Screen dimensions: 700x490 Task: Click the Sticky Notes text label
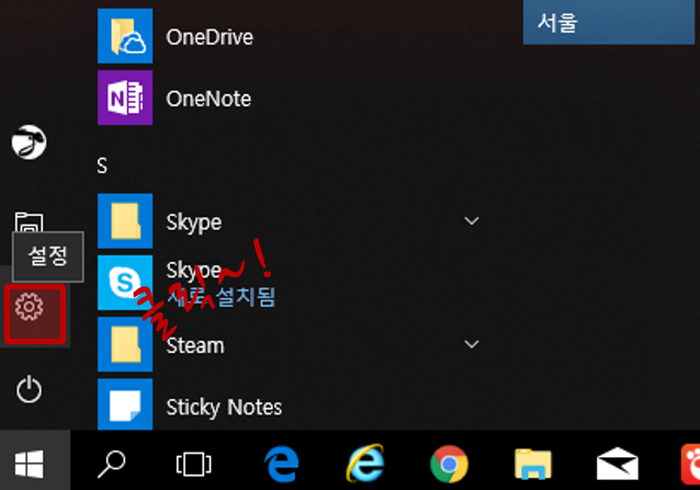pyautogui.click(x=224, y=407)
